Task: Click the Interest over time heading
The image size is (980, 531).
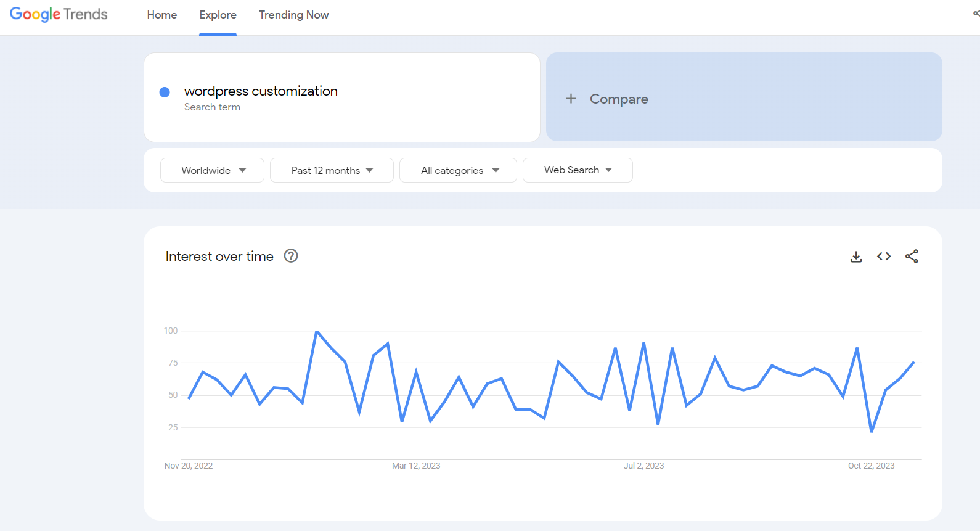Action: (x=219, y=257)
